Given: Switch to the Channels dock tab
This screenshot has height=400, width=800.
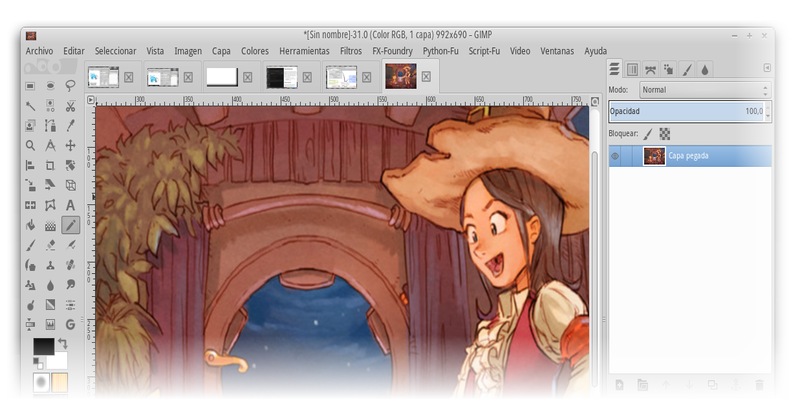Looking at the screenshot, I should 632,69.
